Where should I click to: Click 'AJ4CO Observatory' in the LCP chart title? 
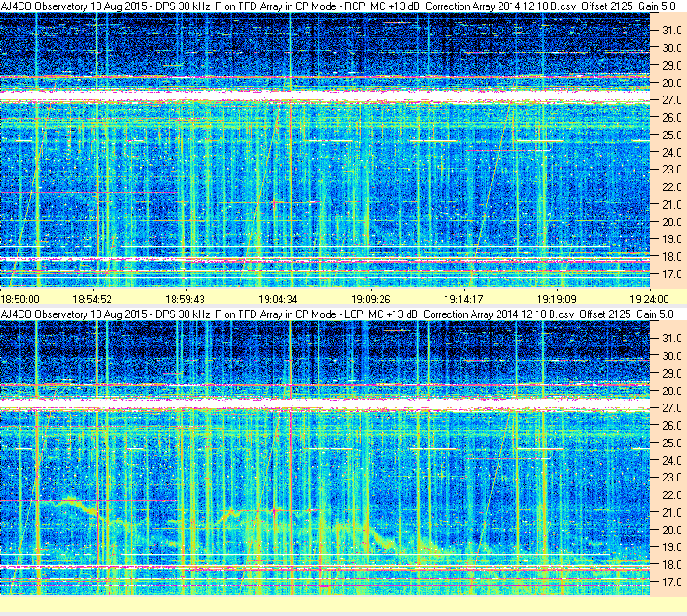point(45,314)
